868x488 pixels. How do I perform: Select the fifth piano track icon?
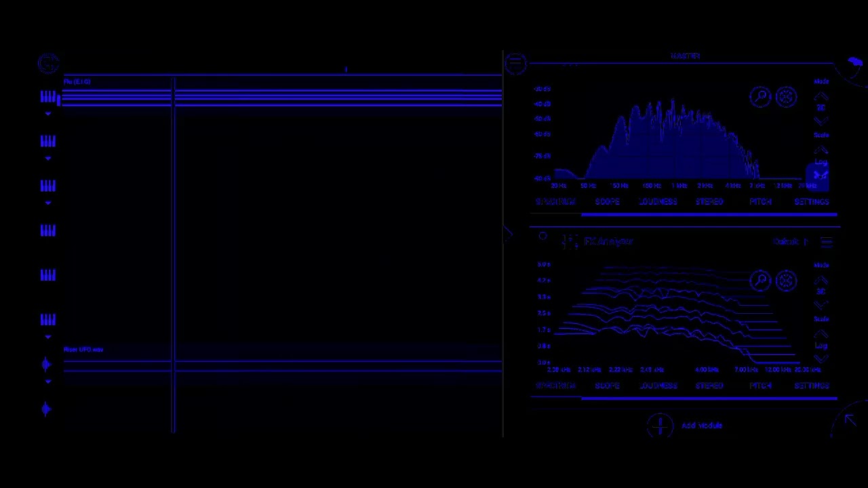pos(47,275)
